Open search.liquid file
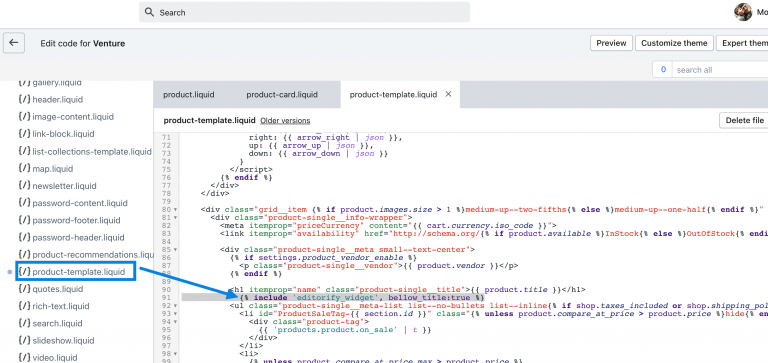Screen dimensions: 768x363 57,323
